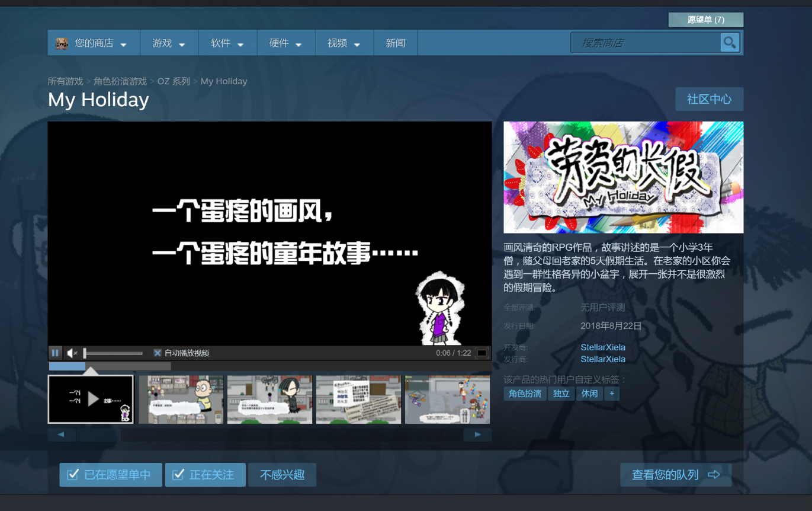Click the 查看您的队列 button
Screen dimensions: 812x511
click(x=676, y=475)
